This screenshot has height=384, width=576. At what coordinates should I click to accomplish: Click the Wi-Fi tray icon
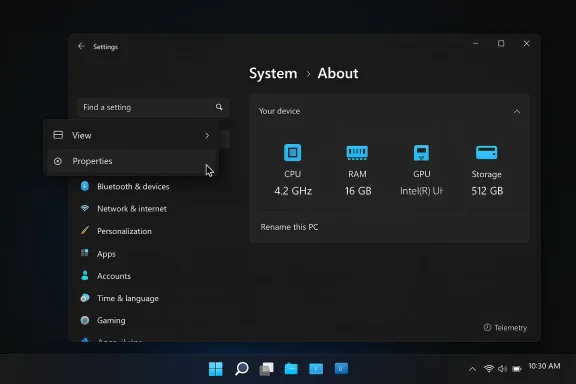[x=489, y=368]
